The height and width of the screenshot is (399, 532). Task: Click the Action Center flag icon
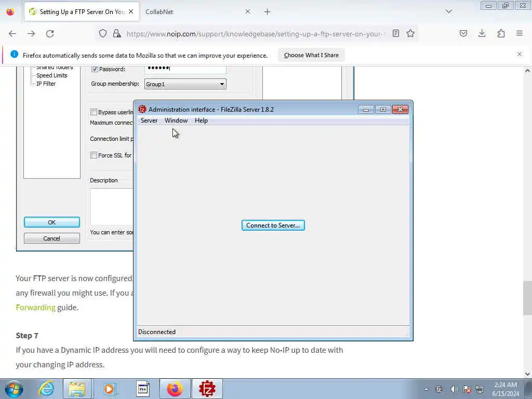click(467, 389)
